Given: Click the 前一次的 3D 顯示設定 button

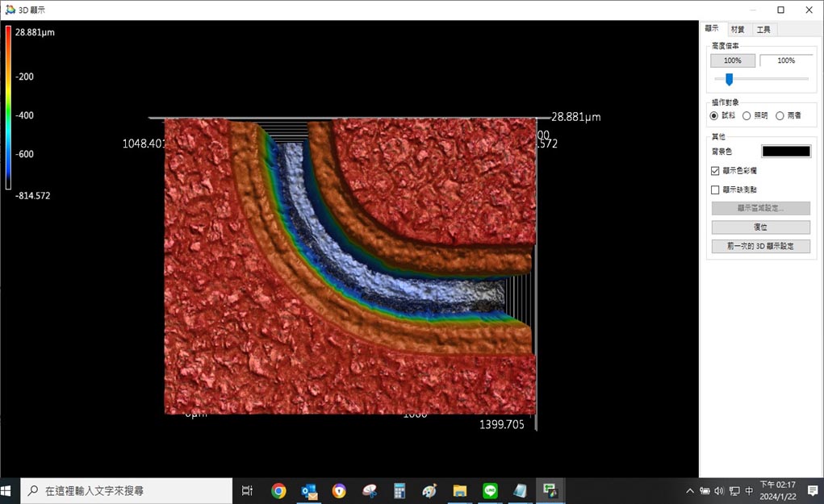Looking at the screenshot, I should 760,246.
